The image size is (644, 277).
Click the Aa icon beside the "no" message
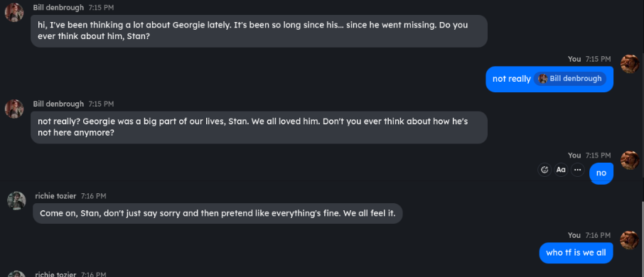(x=561, y=170)
